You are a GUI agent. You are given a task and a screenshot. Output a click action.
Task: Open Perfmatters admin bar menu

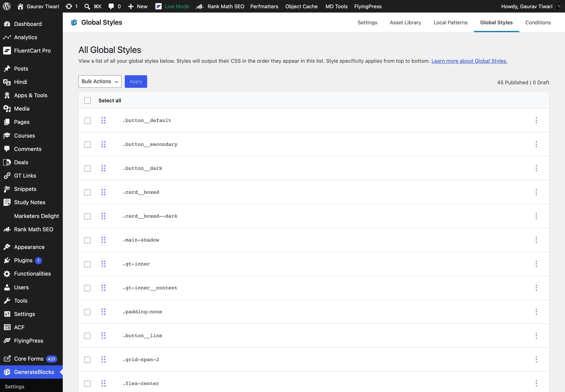[x=264, y=6]
